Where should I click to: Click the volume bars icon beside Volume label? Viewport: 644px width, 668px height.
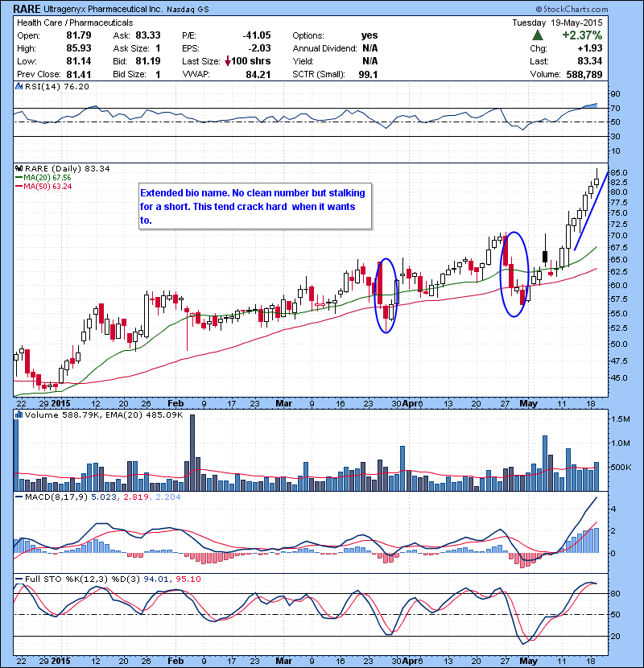point(19,414)
